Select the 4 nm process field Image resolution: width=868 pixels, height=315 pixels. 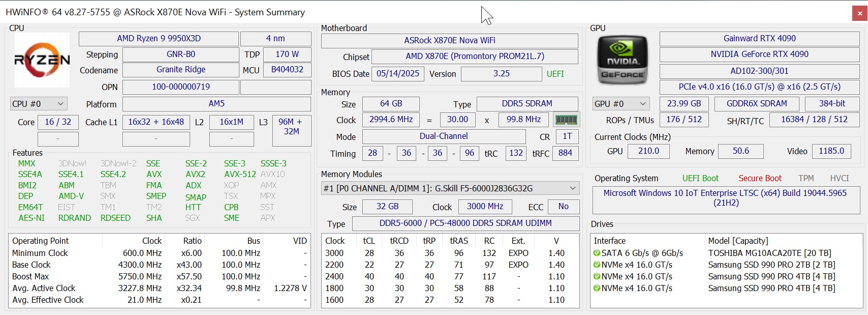[275, 39]
